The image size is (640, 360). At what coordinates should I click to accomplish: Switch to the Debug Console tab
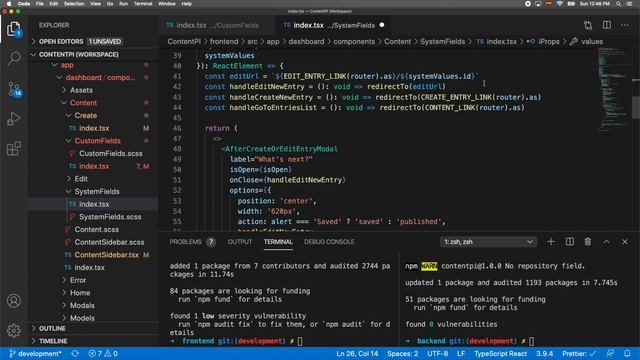tap(329, 242)
